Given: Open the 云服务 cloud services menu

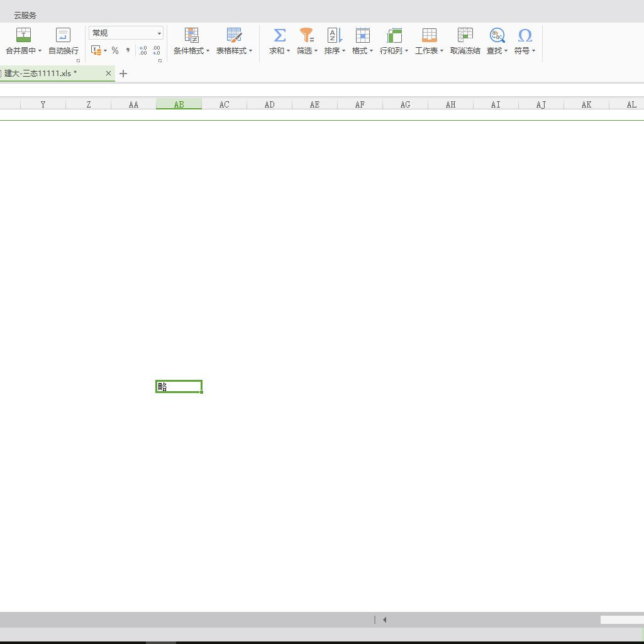Looking at the screenshot, I should tap(25, 15).
